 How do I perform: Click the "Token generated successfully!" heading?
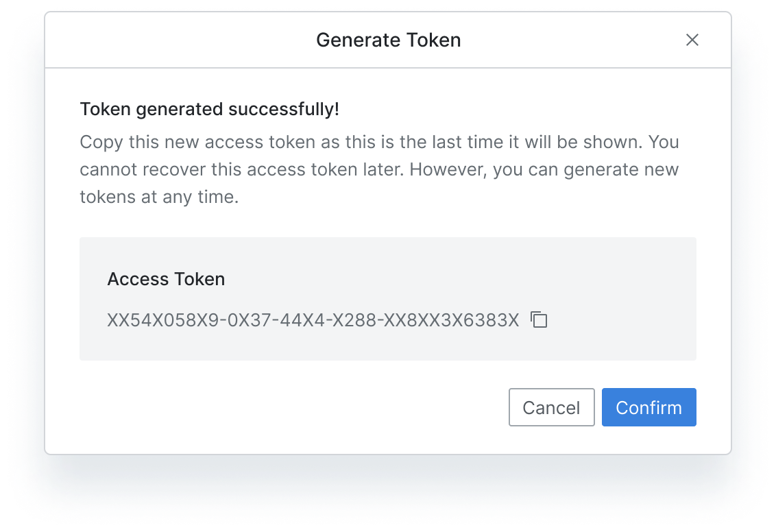coord(210,109)
